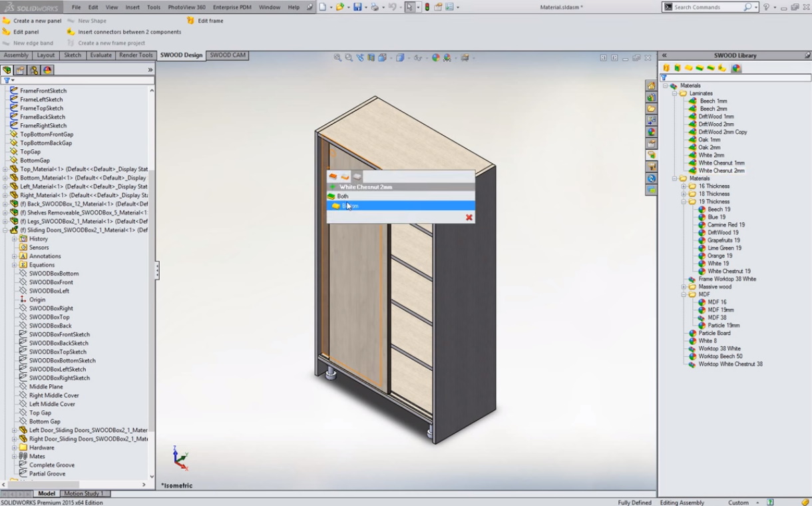Open the FeatureManager design tree tab icon
The height and width of the screenshot is (506, 812).
pyautogui.click(x=7, y=70)
